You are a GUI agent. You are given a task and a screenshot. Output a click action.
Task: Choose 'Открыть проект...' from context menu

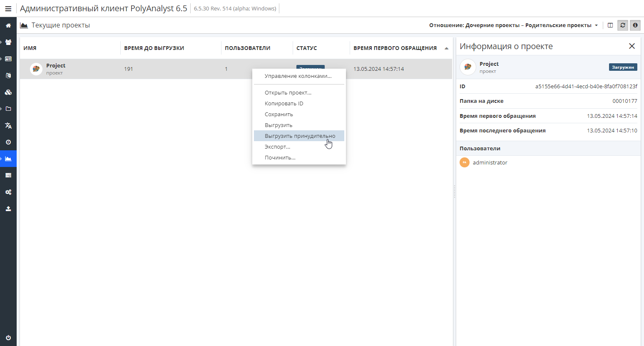299,92
